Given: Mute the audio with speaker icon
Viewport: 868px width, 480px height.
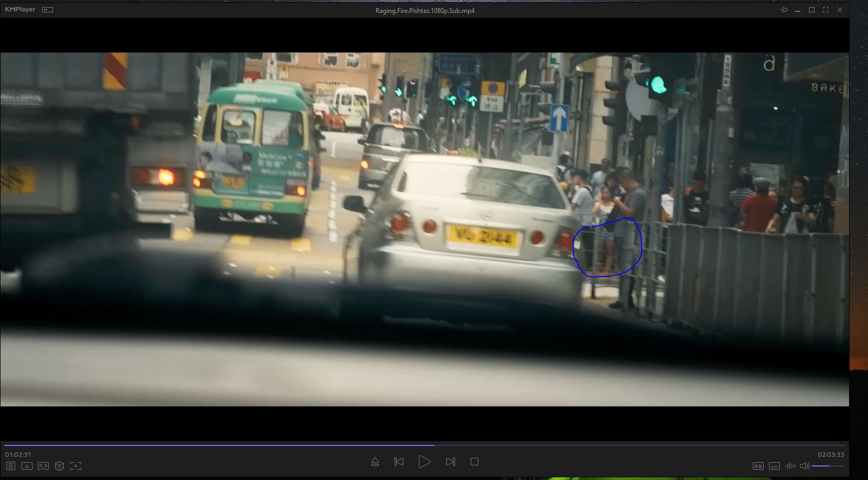Looking at the screenshot, I should pyautogui.click(x=804, y=466).
